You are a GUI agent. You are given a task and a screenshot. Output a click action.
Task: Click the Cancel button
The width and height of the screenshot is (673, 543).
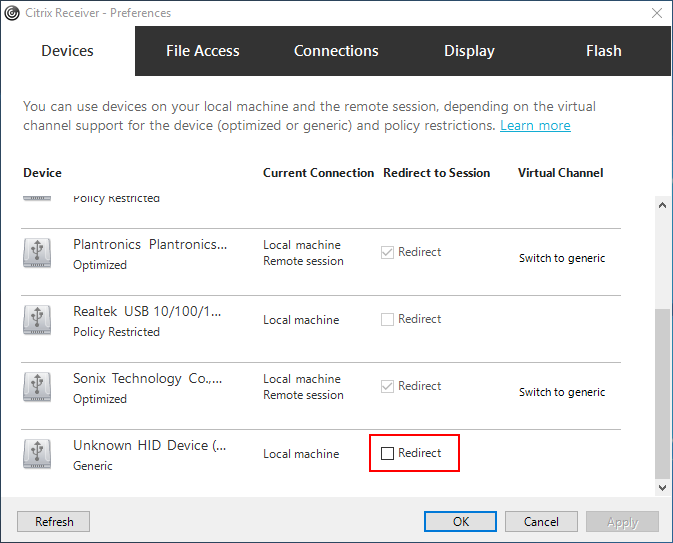[541, 522]
